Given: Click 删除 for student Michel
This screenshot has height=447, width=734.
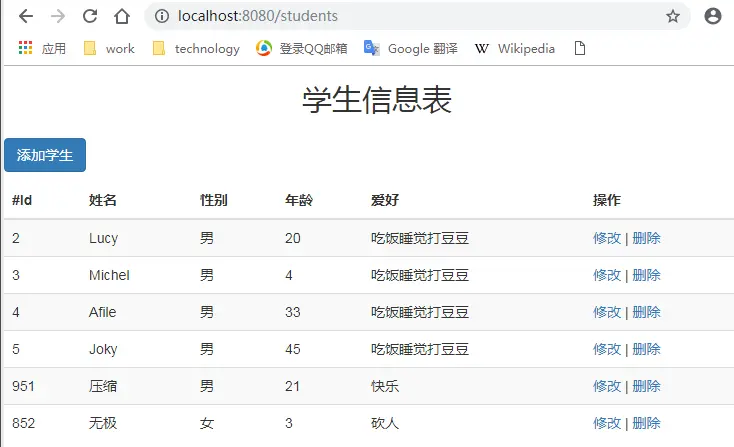Looking at the screenshot, I should (x=646, y=275).
